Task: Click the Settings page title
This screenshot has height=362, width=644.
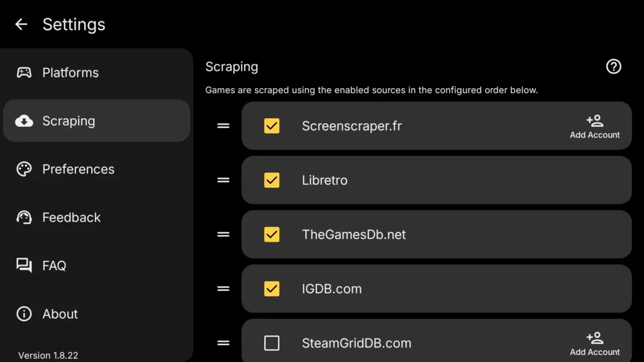Action: click(74, 25)
